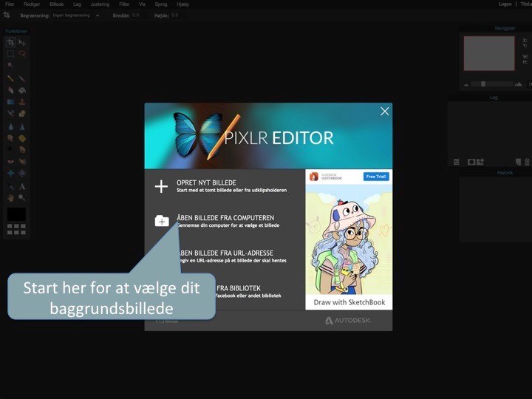The image size is (532, 399).
Task: Click the black foreground color swatch
Action: pyautogui.click(x=16, y=214)
